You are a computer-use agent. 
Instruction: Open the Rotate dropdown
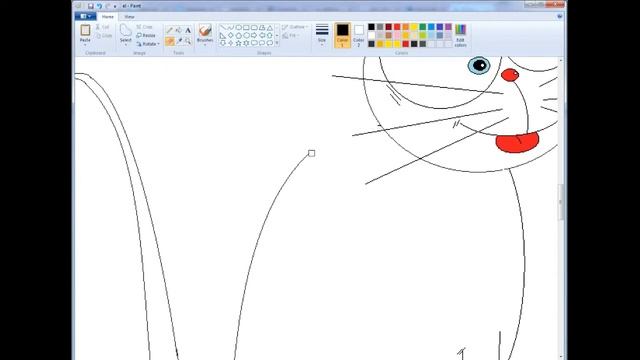click(148, 44)
